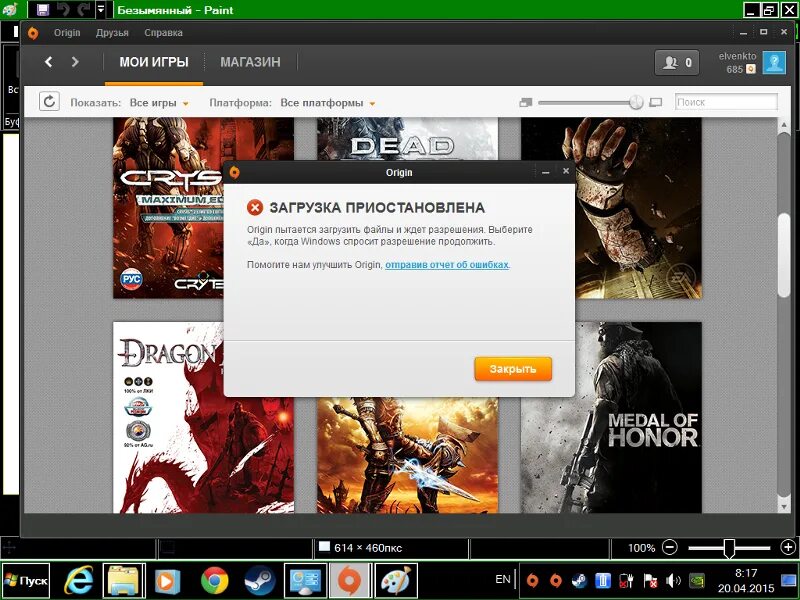Viewport: 800px width, 600px height.
Task: Open the elvenkto profile avatar
Action: pyautogui.click(x=774, y=63)
